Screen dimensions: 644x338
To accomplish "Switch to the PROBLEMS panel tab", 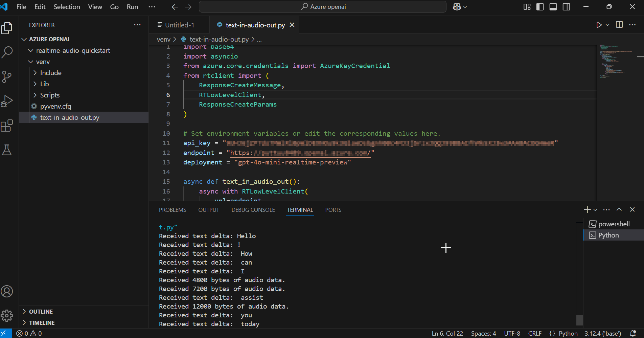I will [x=172, y=210].
